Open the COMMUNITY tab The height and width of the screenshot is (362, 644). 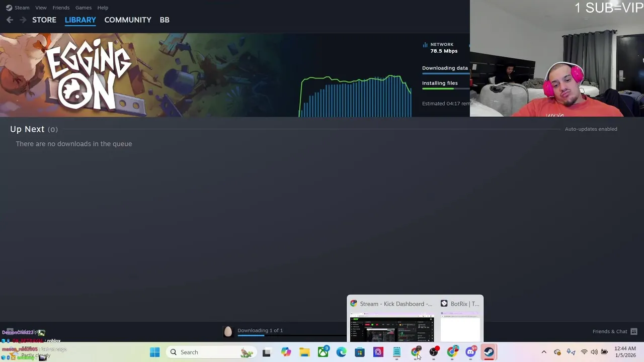pos(128,20)
